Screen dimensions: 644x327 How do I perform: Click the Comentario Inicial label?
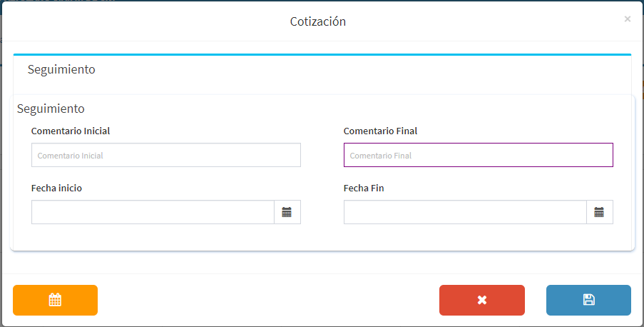coord(71,131)
